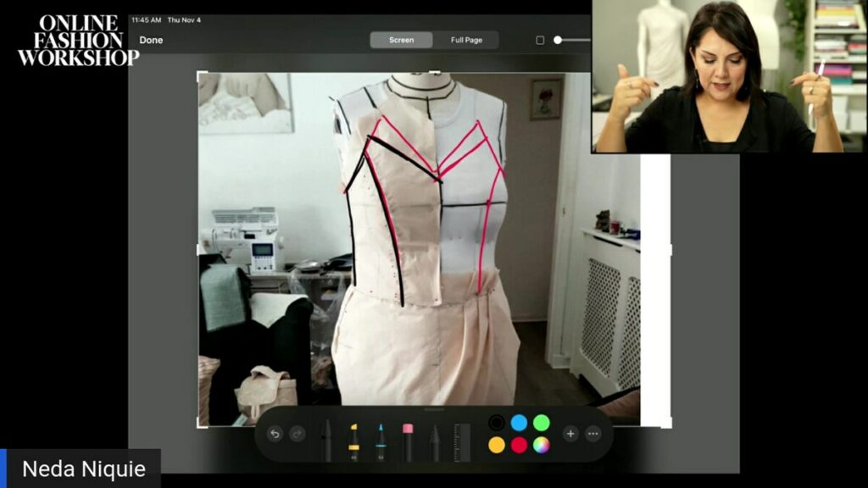
Task: Open the more options ellipsis menu
Action: (593, 434)
